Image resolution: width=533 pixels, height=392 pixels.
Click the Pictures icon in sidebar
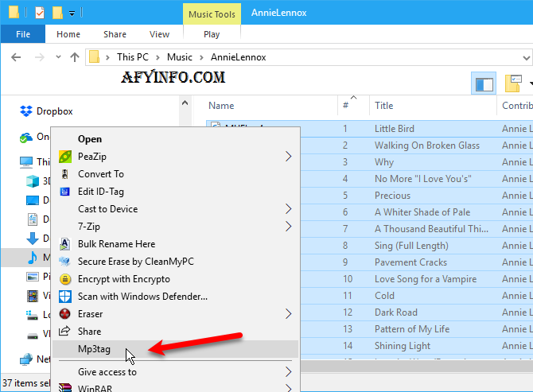point(33,277)
